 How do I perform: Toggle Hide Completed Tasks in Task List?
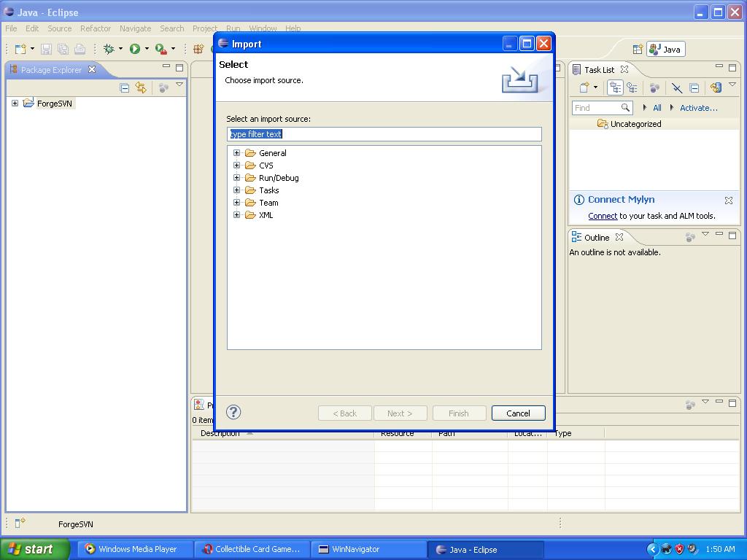click(677, 87)
